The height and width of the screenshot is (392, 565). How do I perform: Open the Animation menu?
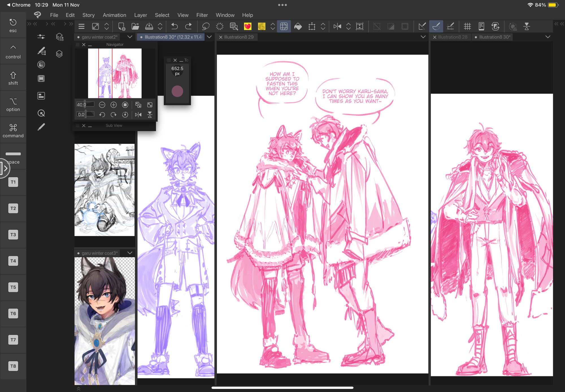coord(114,15)
